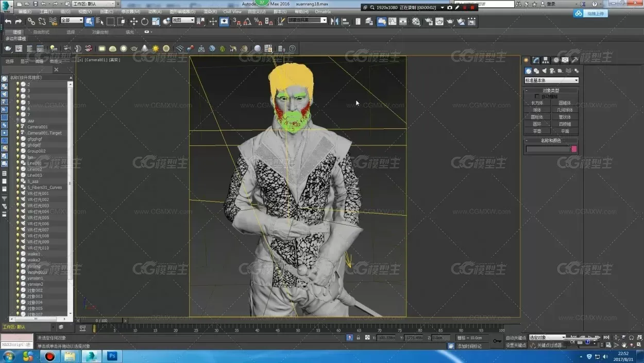The image size is (644, 363).
Task: Open the 标准基本体 primitives dropdown
Action: click(x=552, y=80)
